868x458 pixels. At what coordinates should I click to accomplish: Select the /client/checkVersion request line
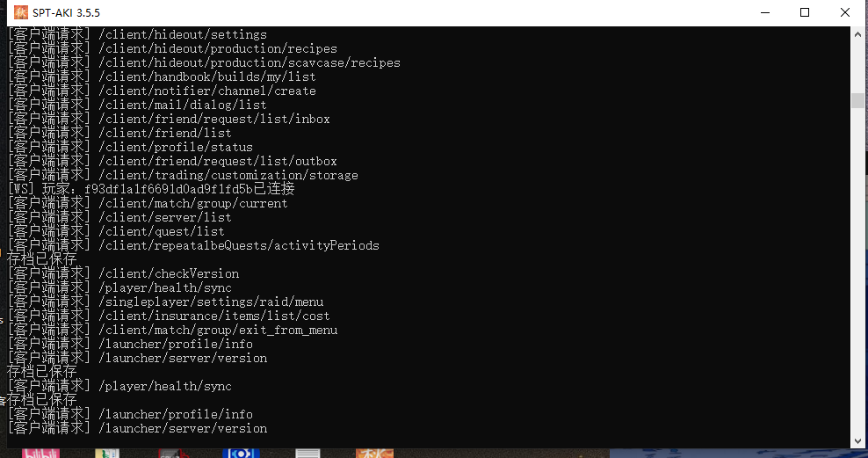pos(169,273)
